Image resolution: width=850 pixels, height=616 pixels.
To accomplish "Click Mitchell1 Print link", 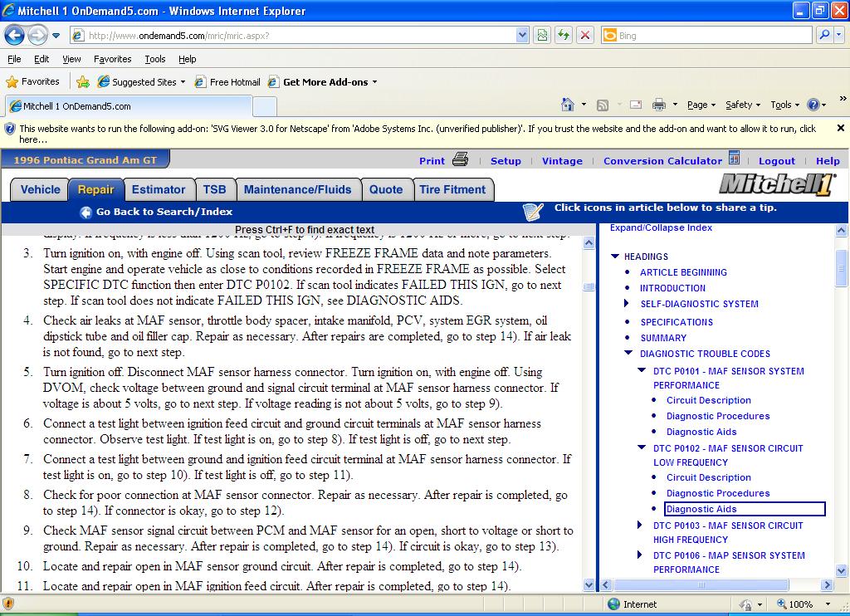I will [x=432, y=161].
